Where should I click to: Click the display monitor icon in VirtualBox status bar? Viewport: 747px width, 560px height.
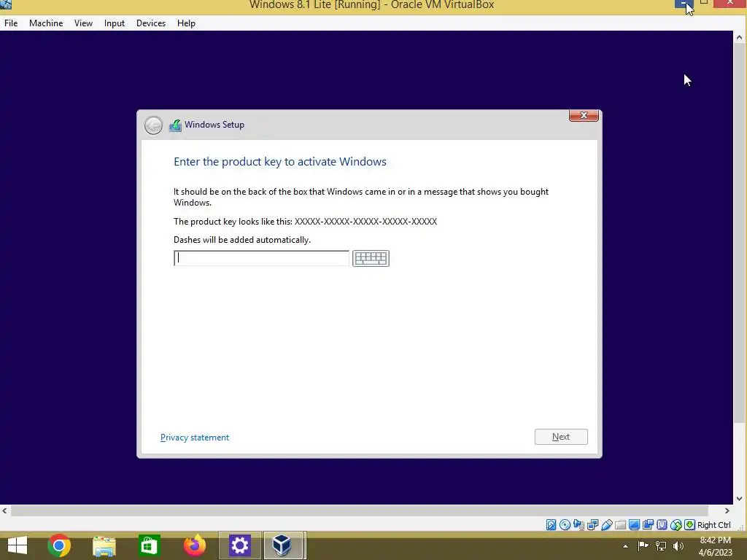pyautogui.click(x=634, y=525)
